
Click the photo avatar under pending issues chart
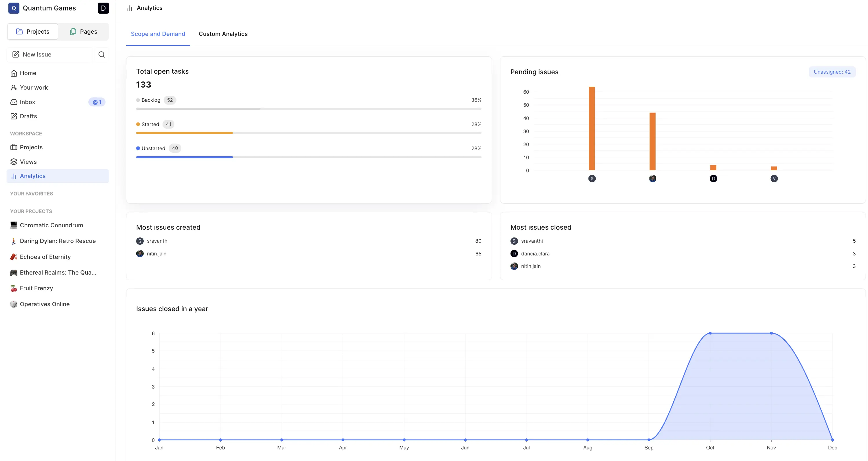pyautogui.click(x=653, y=179)
